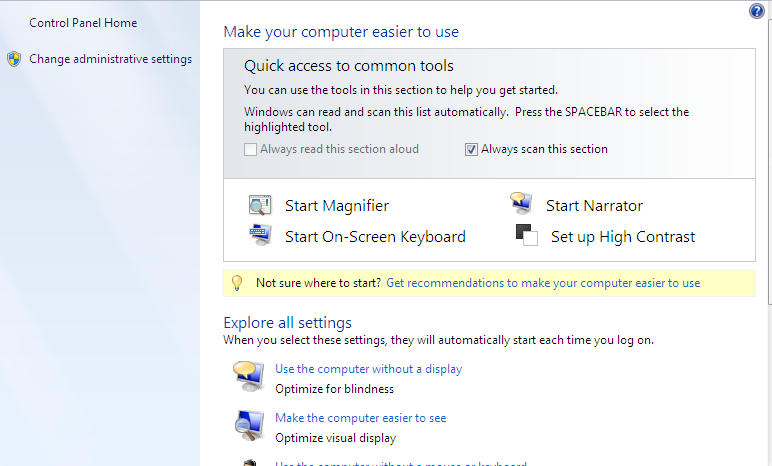The image size is (772, 466).
Task: Click the Narrator icon
Action: point(521,205)
